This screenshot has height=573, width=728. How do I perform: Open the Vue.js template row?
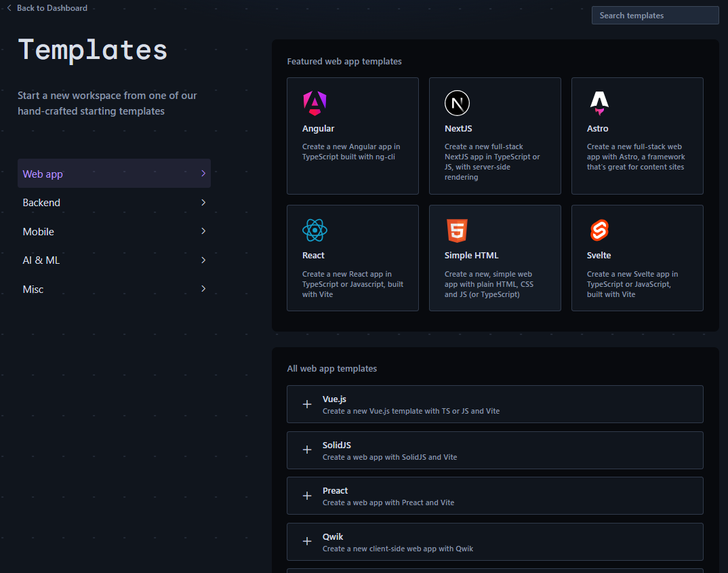[495, 404]
